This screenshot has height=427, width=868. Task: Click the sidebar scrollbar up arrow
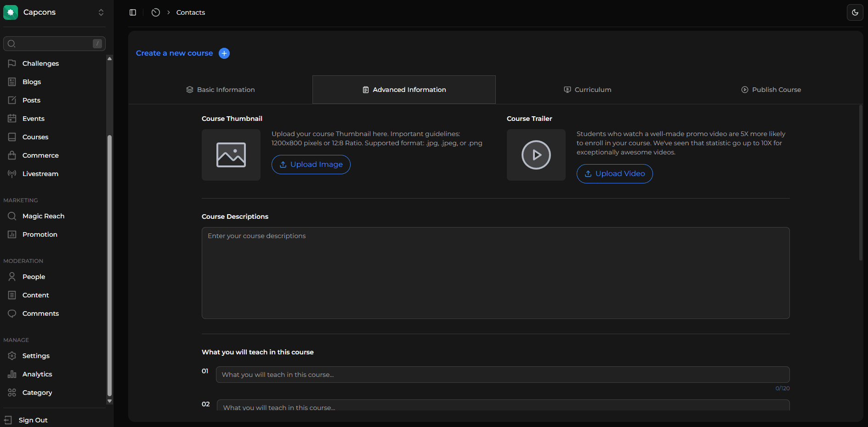point(109,59)
